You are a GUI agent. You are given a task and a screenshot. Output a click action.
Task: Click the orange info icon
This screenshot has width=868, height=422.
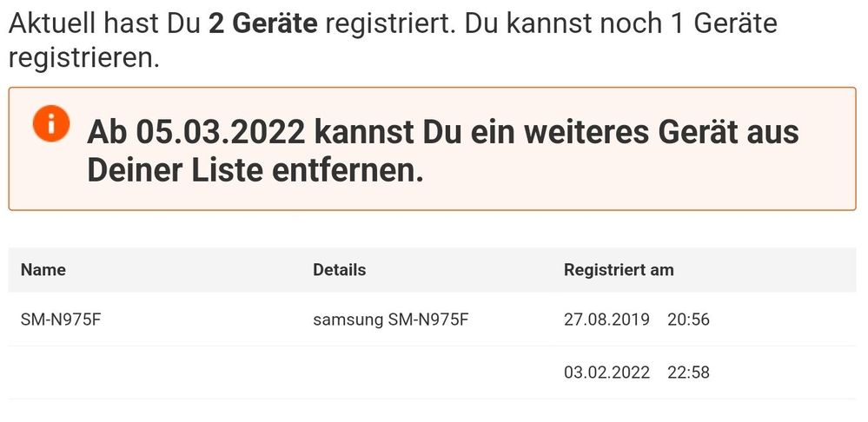tap(50, 124)
